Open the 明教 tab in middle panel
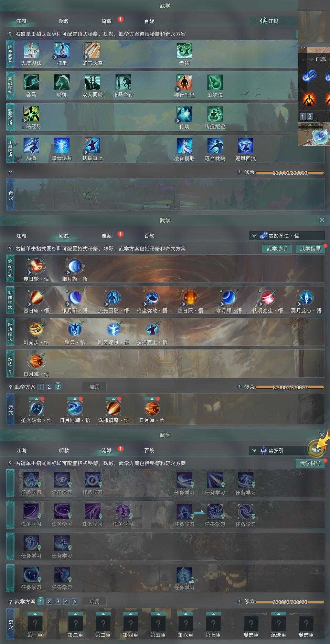The height and width of the screenshot is (644, 330). [64, 236]
